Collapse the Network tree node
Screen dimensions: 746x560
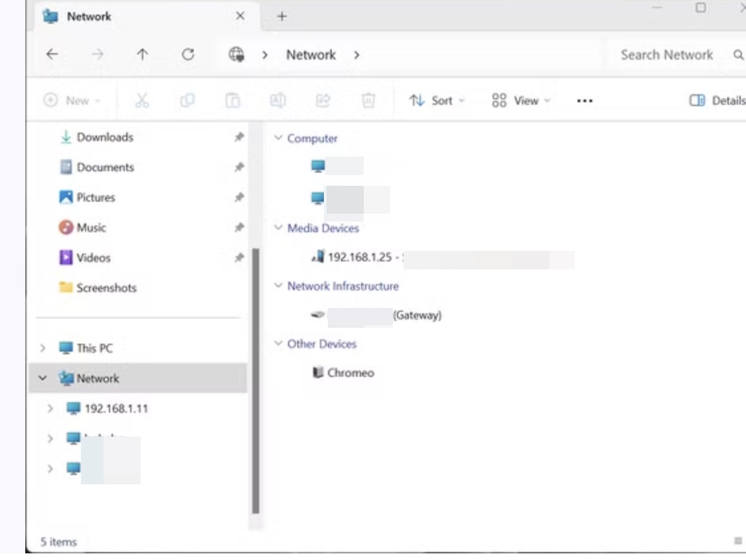42,378
